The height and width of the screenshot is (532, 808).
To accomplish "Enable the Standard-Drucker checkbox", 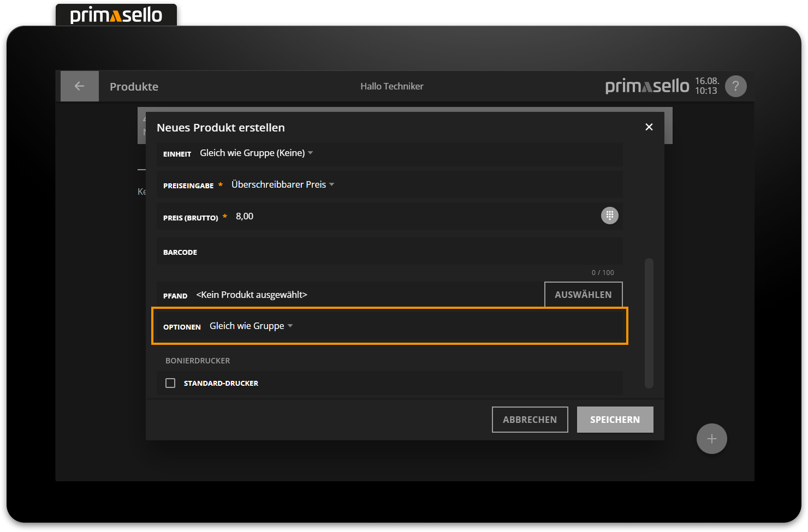I will pyautogui.click(x=170, y=382).
